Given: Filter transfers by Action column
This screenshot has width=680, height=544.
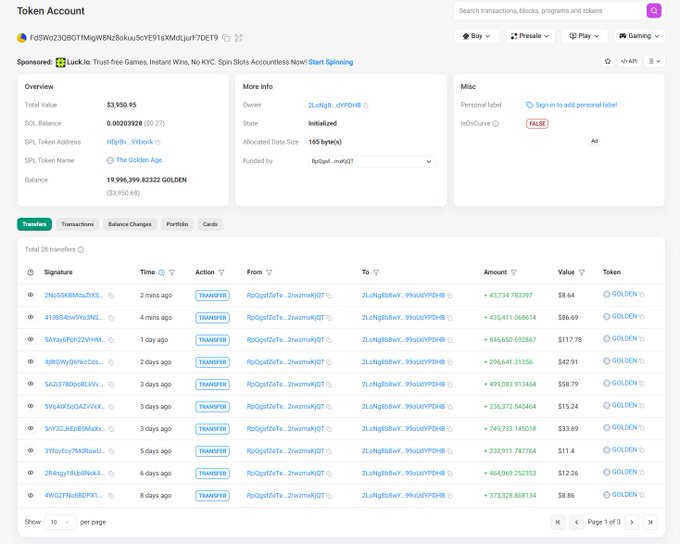Looking at the screenshot, I should 223,272.
